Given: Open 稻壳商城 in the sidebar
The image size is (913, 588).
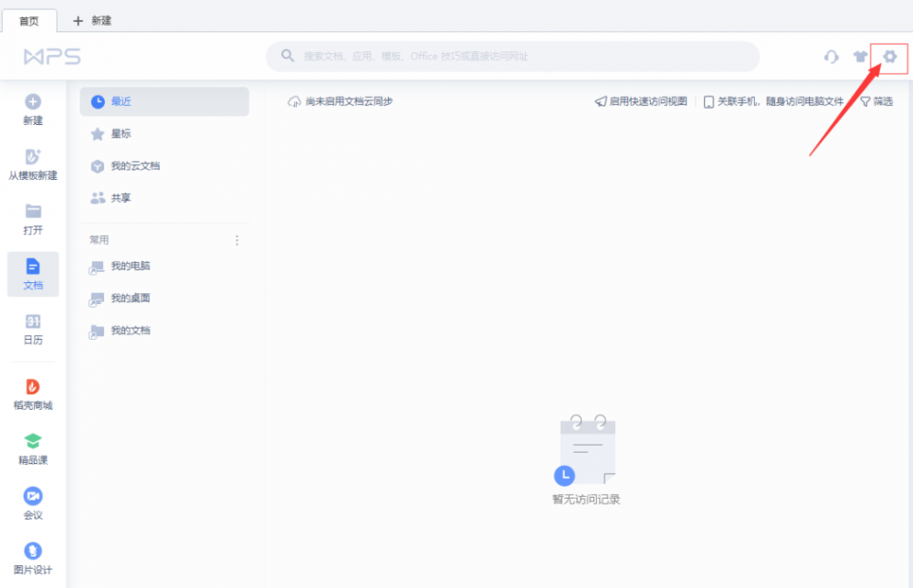Looking at the screenshot, I should (x=33, y=394).
